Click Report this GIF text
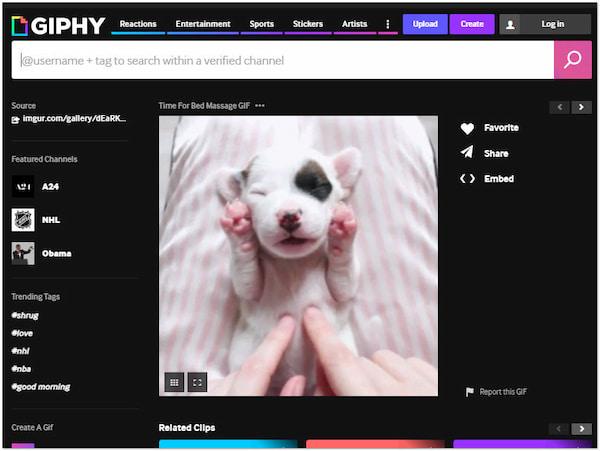600x451 pixels. pos(503,392)
